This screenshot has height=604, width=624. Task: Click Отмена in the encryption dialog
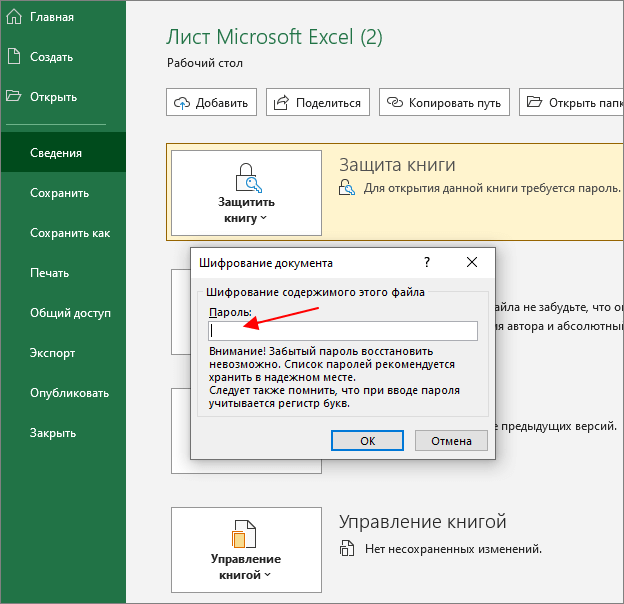click(451, 441)
